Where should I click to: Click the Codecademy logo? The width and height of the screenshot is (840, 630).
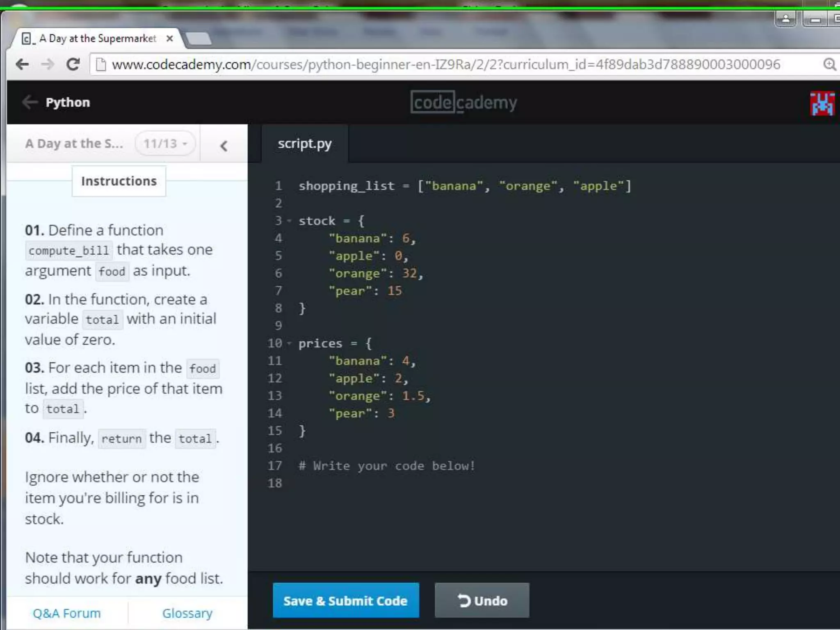click(x=463, y=103)
